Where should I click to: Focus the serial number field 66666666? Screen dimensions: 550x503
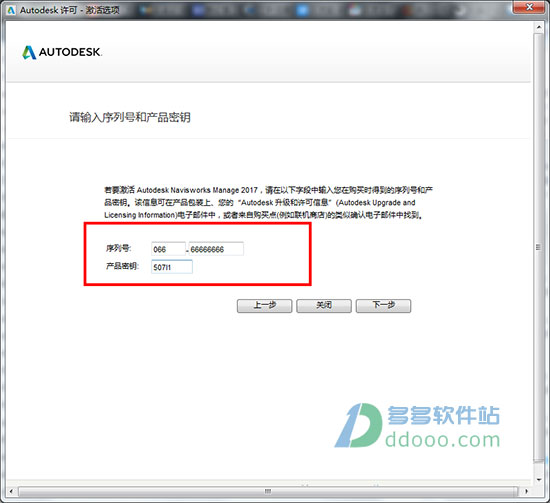[216, 249]
